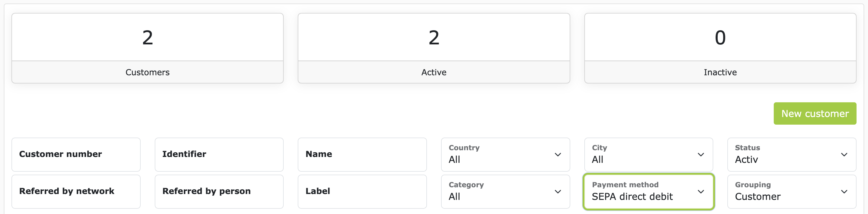Click the total count above Customers

(148, 37)
